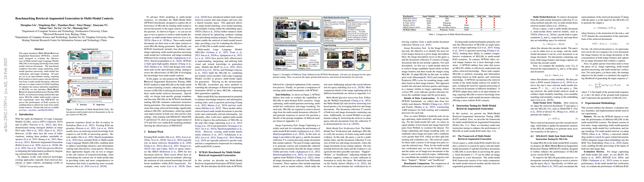Click the 'Image Captioning' panel title in Figure 2
Screen dimensions: 644x182
281,18
